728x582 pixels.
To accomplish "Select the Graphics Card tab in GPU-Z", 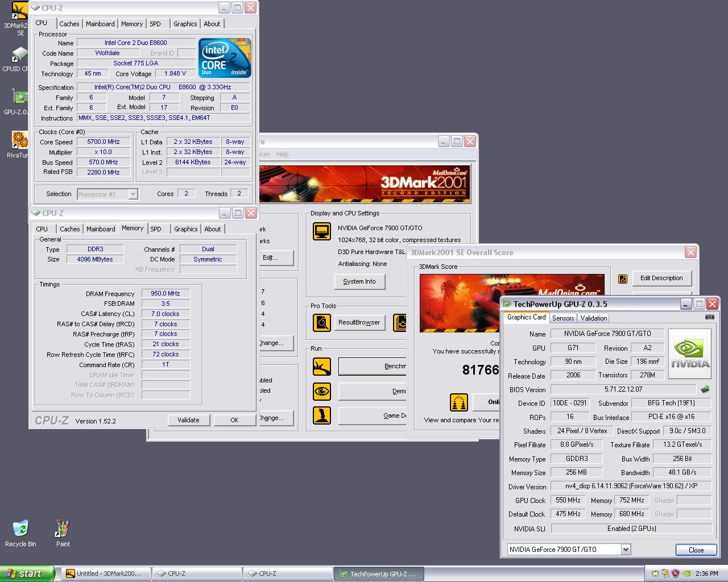I will (x=526, y=317).
